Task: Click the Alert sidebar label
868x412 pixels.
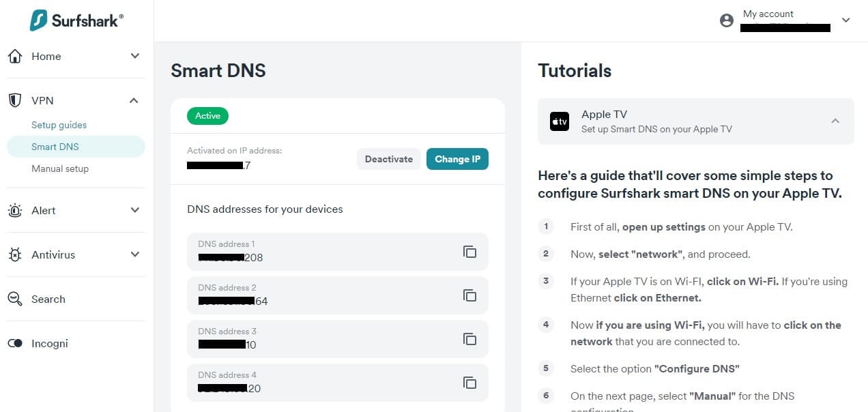Action: pyautogui.click(x=44, y=210)
